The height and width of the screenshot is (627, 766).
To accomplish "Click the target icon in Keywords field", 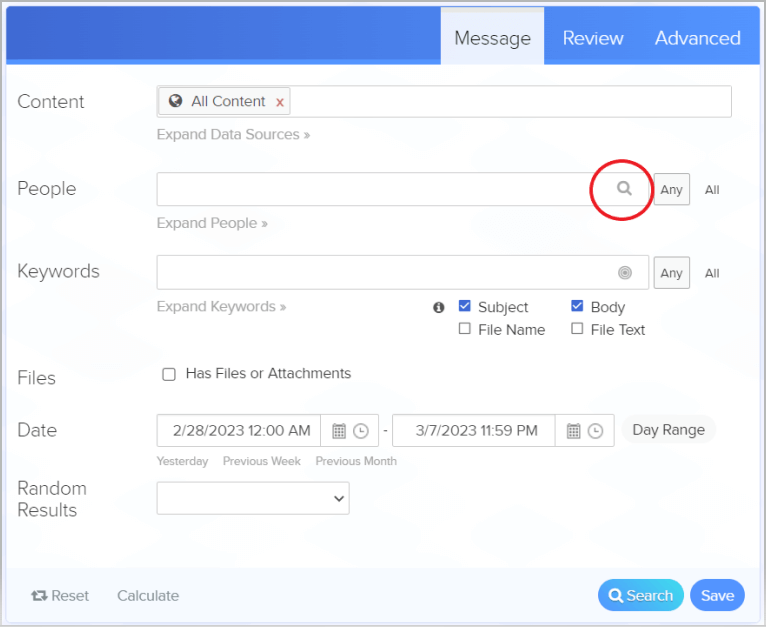I will pyautogui.click(x=625, y=272).
